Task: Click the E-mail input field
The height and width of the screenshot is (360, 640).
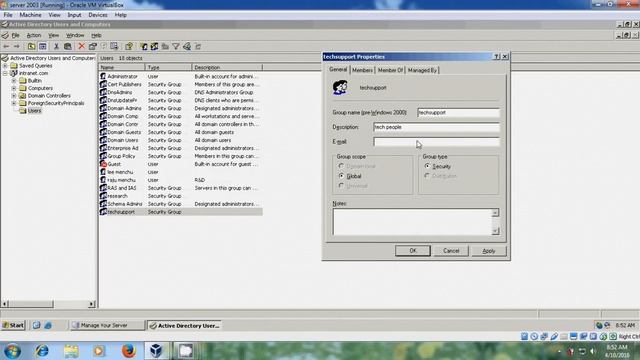Action: tap(436, 142)
